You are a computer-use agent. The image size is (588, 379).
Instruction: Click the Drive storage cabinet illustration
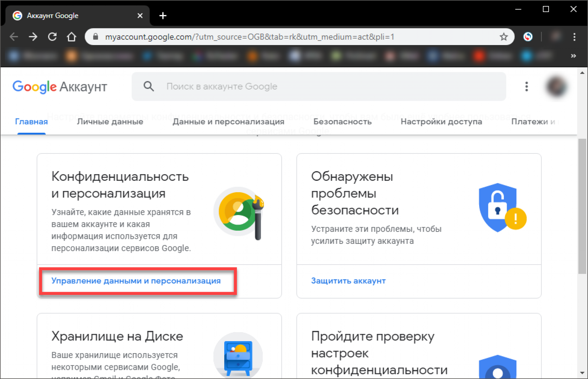[x=238, y=355]
